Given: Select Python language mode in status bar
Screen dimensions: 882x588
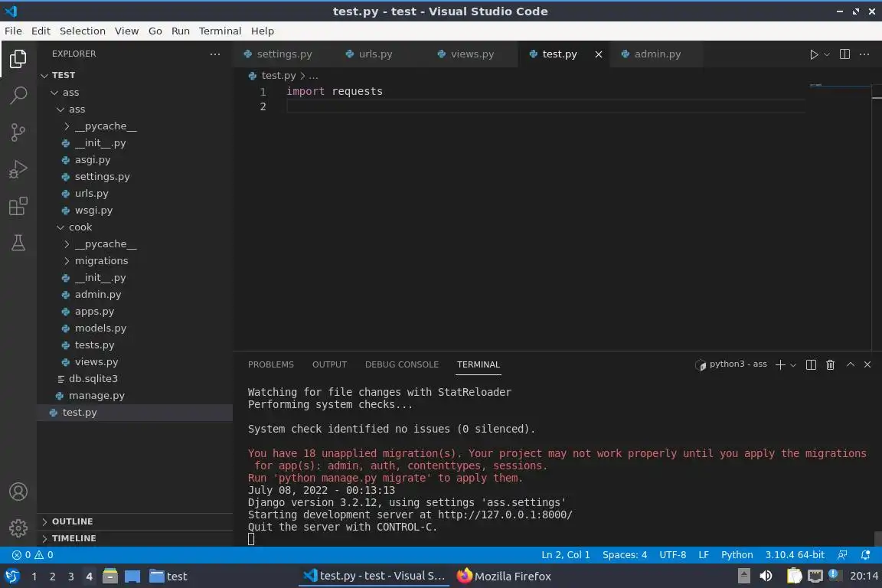Looking at the screenshot, I should point(737,555).
